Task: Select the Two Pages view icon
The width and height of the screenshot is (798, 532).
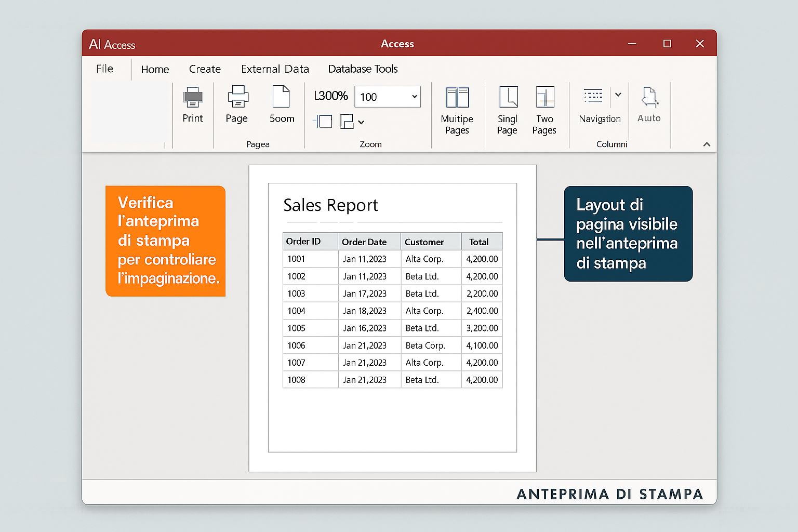Action: pyautogui.click(x=545, y=97)
